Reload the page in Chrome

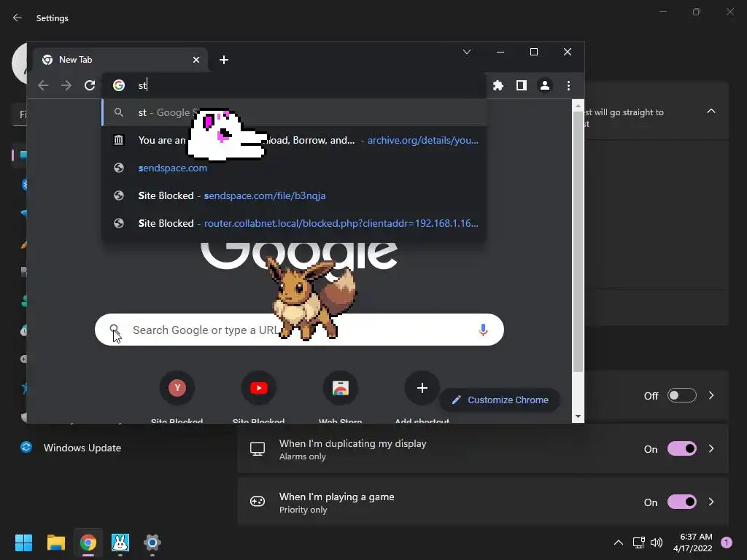point(90,85)
